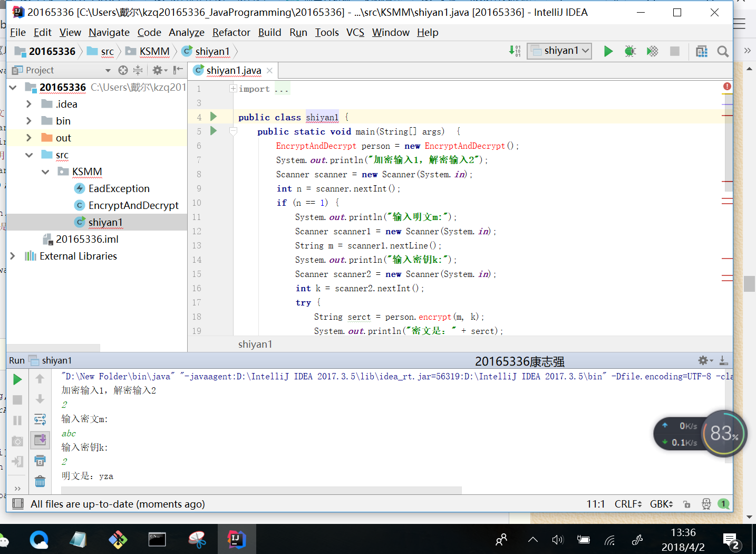Click the green Run button in toolbar

coord(608,51)
